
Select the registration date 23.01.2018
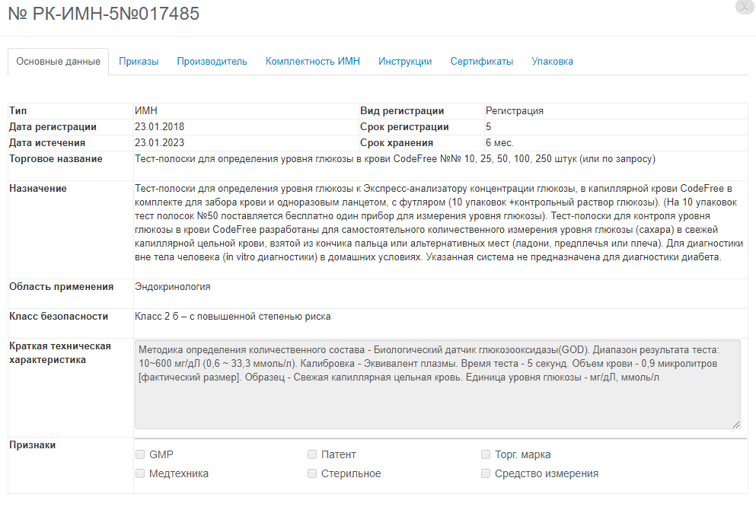160,127
